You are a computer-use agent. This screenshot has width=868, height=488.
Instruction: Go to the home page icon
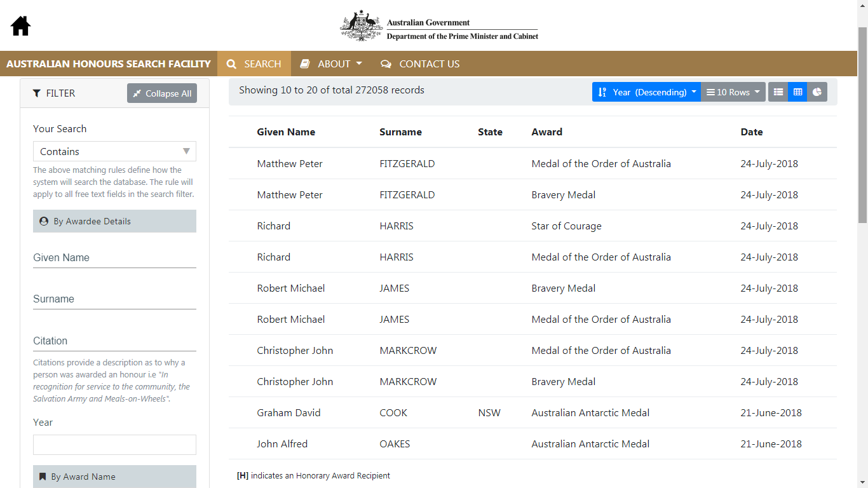tap(20, 25)
